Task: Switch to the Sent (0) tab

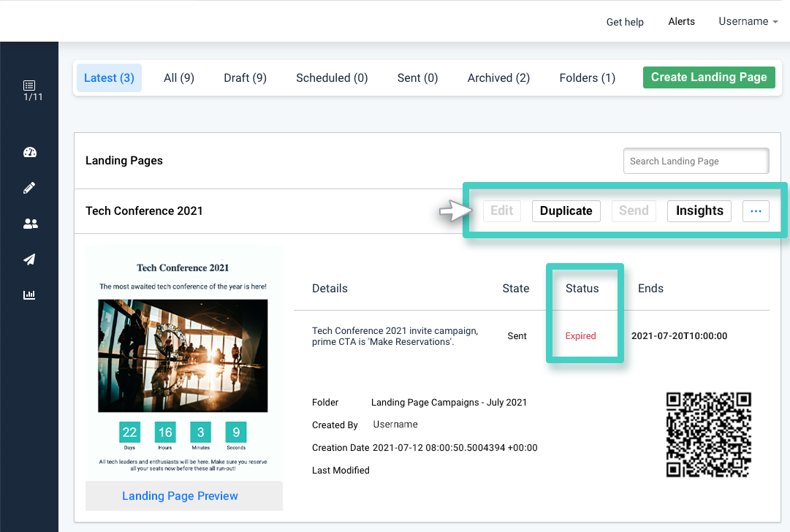Action: pyautogui.click(x=418, y=77)
